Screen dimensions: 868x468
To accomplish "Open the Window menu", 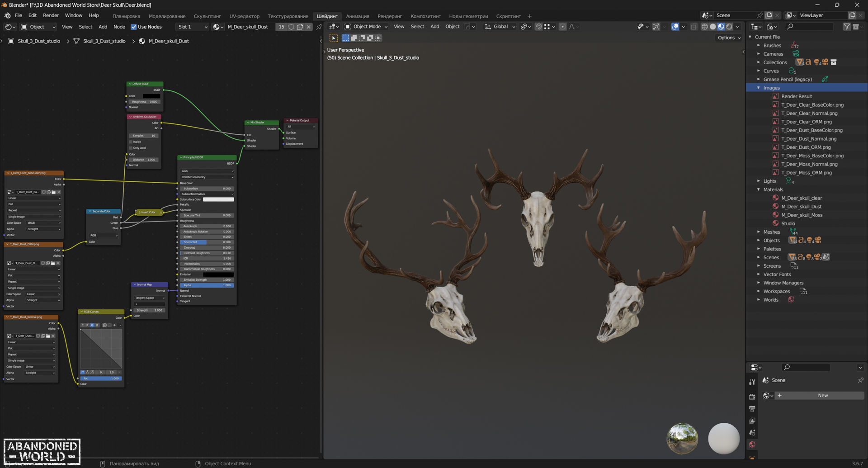I will 74,15.
